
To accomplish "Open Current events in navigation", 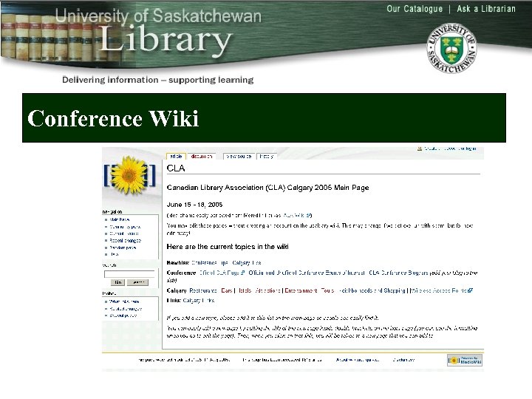I will pos(124,233).
